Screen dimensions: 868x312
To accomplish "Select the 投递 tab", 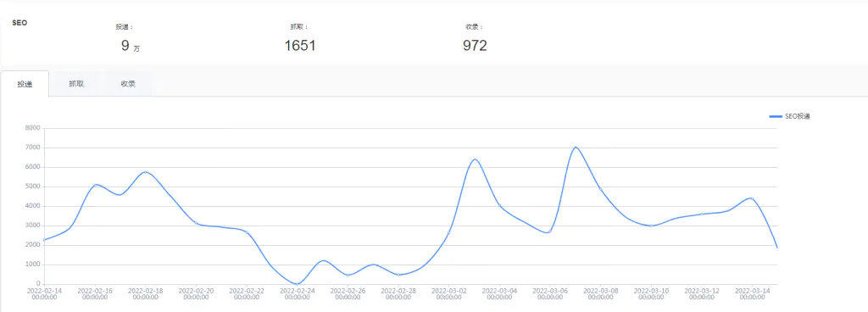I will (x=25, y=84).
